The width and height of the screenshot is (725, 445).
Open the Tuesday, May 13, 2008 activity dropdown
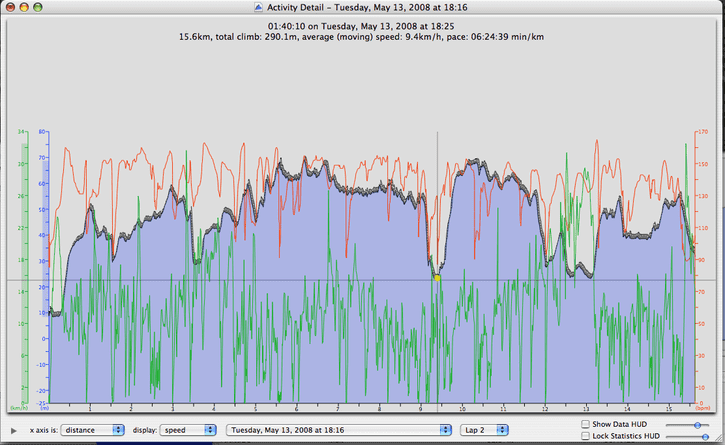coord(338,430)
